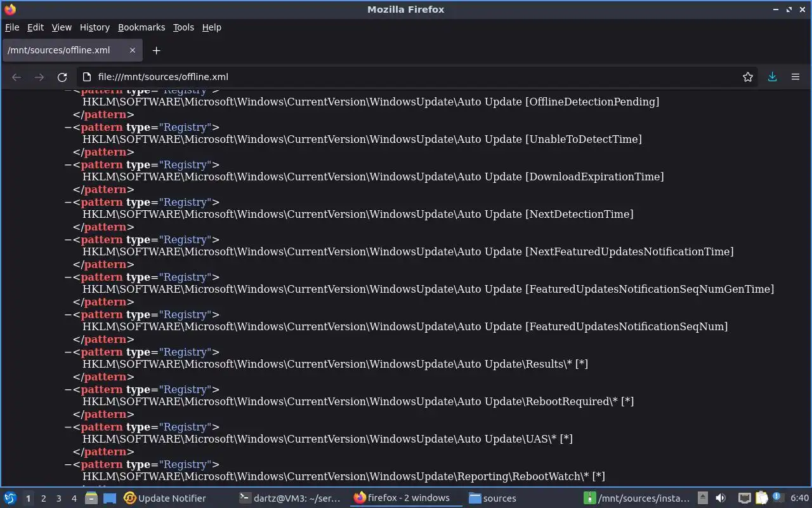
Task: Open the Tools menu
Action: click(x=183, y=27)
